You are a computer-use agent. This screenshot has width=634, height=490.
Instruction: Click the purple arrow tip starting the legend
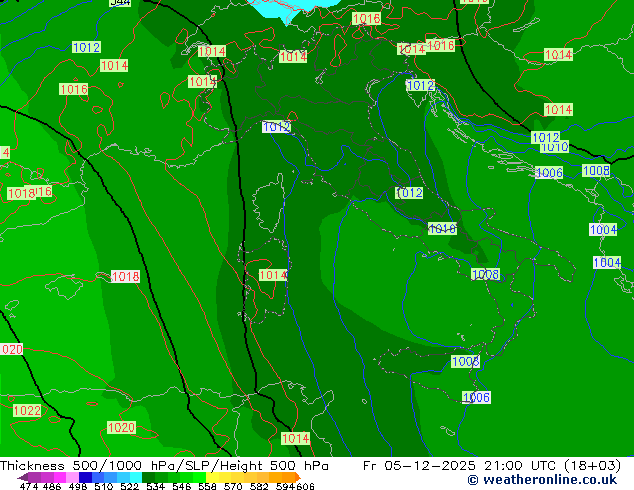(x=22, y=477)
